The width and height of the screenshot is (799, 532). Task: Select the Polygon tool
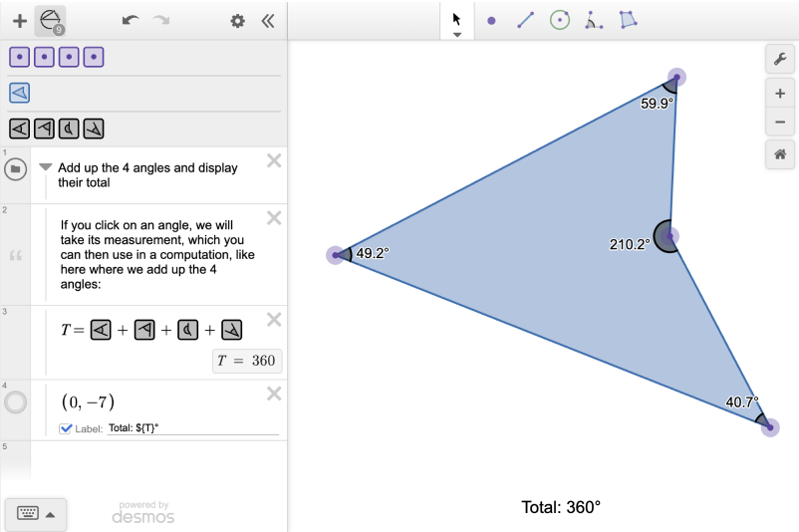coord(628,20)
